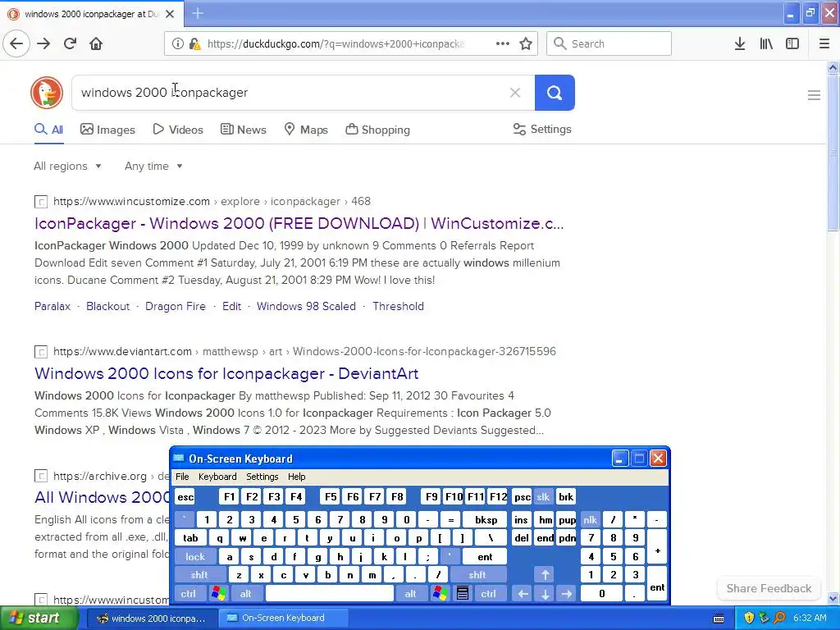Toggle the sidebar icon in toolbar
840x630 pixels.
tap(792, 43)
